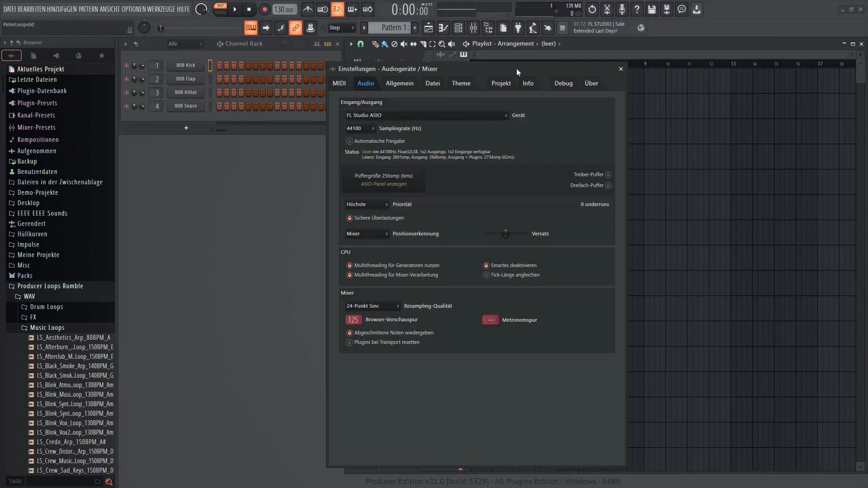Toggle Treiber-Puffer option
Image resolution: width=868 pixels, height=488 pixels.
click(608, 175)
